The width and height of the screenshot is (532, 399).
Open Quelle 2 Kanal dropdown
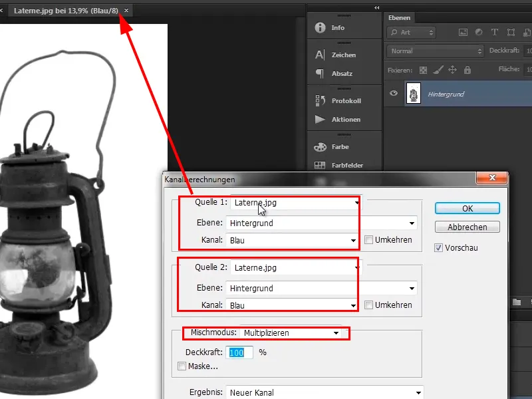point(292,306)
